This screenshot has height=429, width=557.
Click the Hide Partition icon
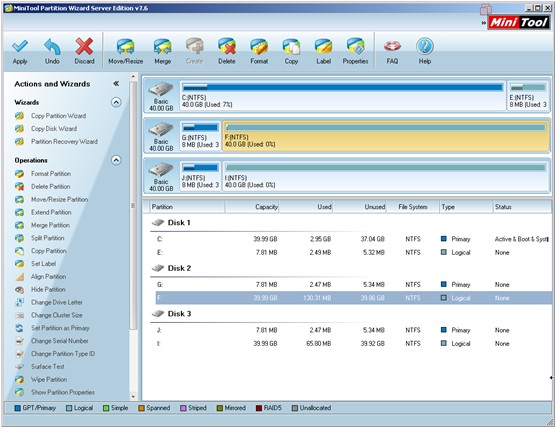20,289
